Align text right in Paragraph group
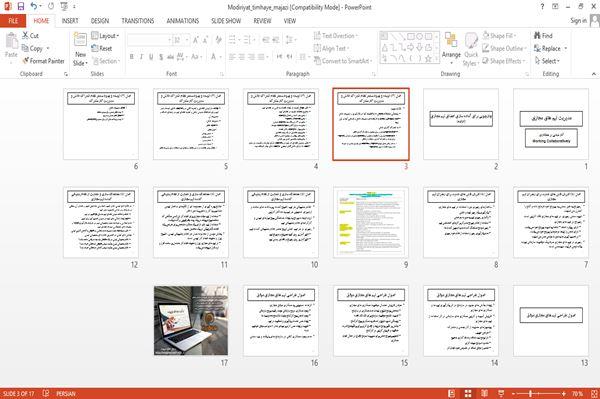The image size is (600, 399). tap(251, 57)
